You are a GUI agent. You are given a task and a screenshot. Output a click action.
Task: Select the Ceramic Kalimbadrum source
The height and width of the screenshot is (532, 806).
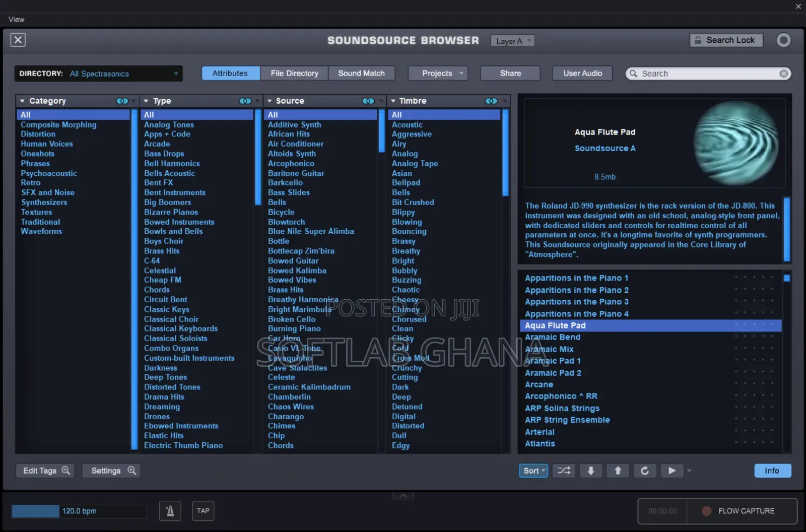click(x=309, y=387)
